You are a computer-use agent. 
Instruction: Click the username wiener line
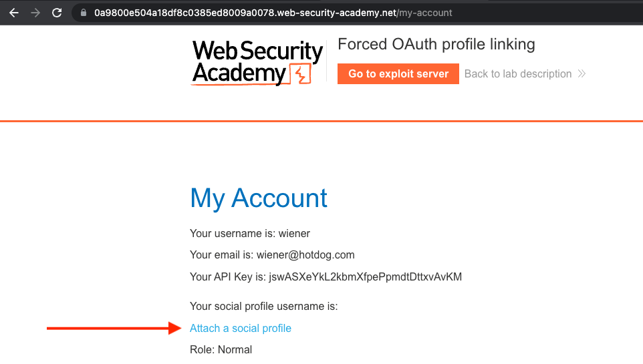coord(250,234)
